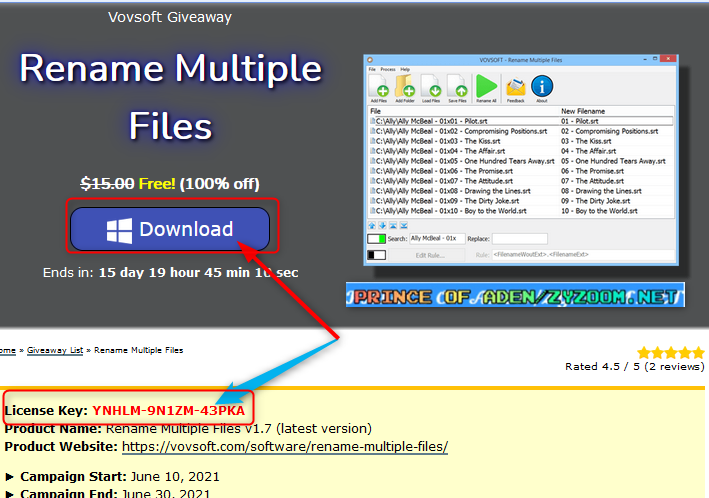709x498 pixels.
Task: Click the empty Replace input field
Action: point(520,238)
